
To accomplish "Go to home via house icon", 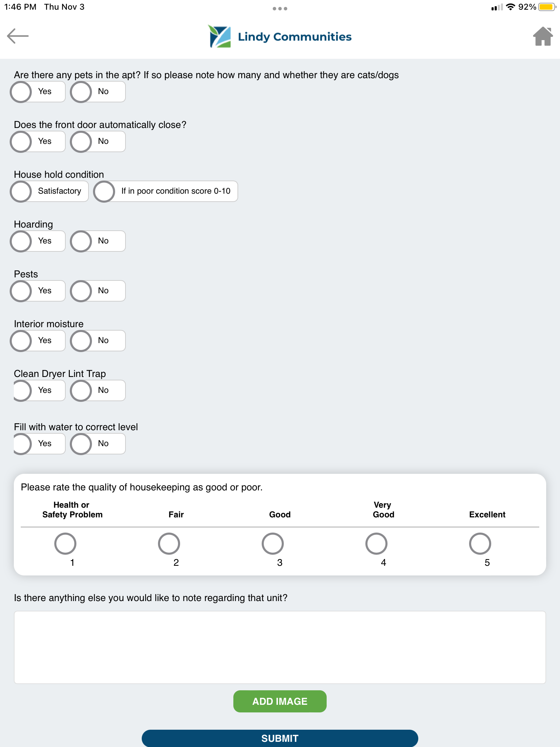I will pos(543,36).
